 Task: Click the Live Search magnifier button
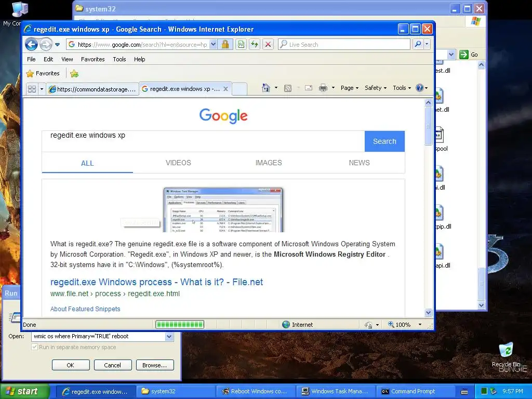(x=418, y=44)
